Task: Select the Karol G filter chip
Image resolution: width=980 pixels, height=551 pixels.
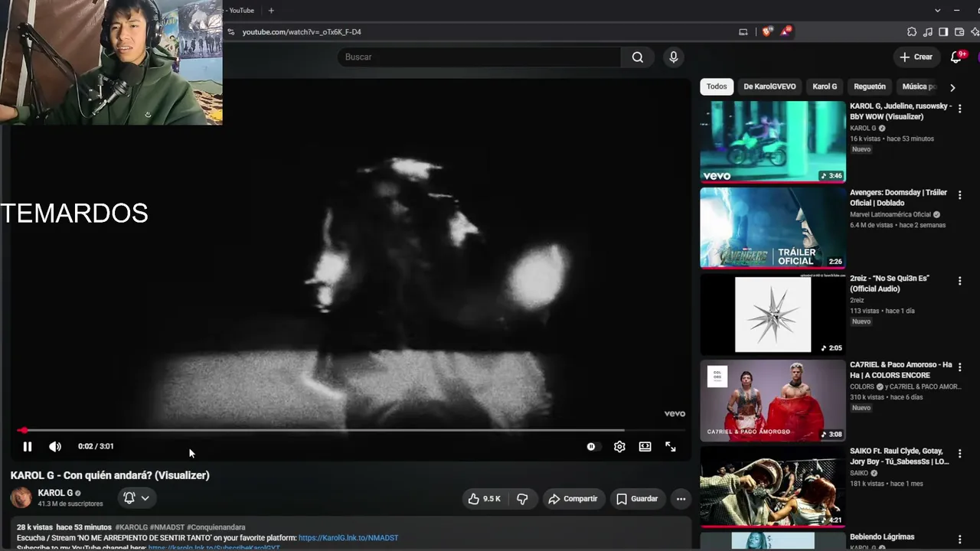Action: click(825, 86)
